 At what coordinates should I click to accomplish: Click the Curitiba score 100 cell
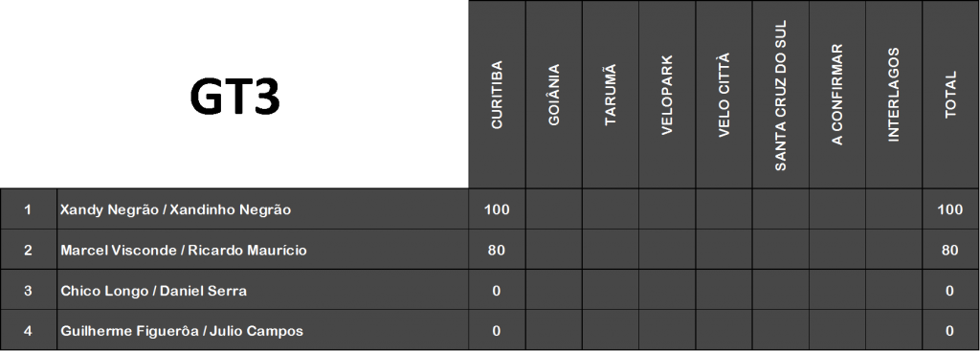497,209
